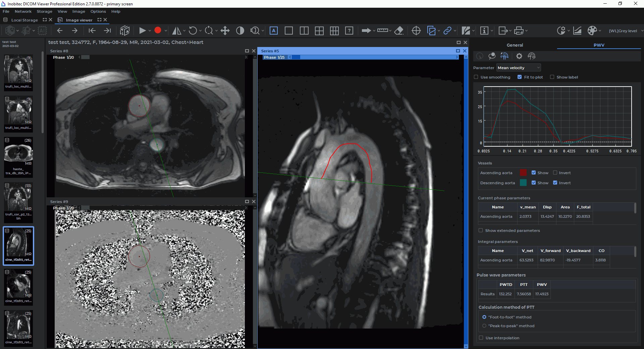
Task: Select the zoom magnifier tool
Action: 209,31
